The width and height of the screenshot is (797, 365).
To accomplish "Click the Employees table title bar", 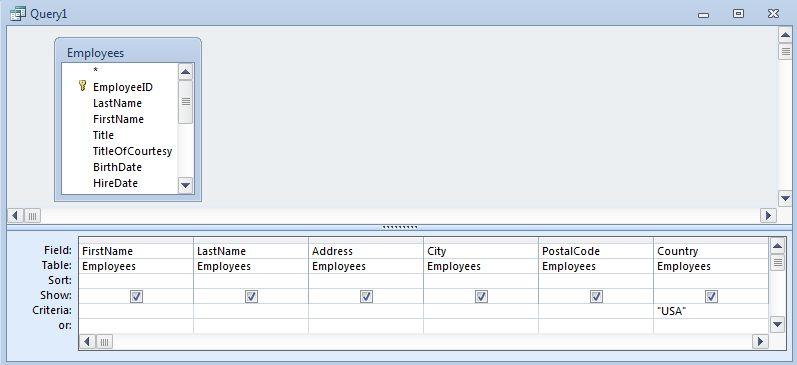I will 128,53.
